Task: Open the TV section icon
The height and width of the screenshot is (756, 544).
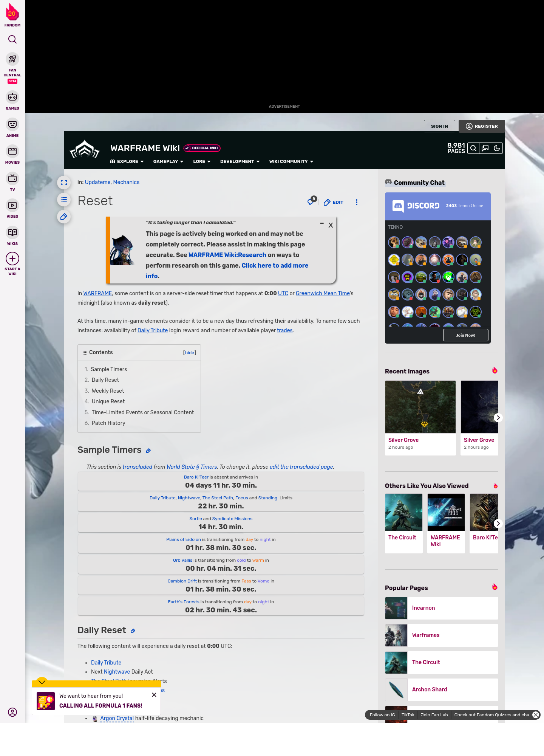Action: click(x=12, y=178)
